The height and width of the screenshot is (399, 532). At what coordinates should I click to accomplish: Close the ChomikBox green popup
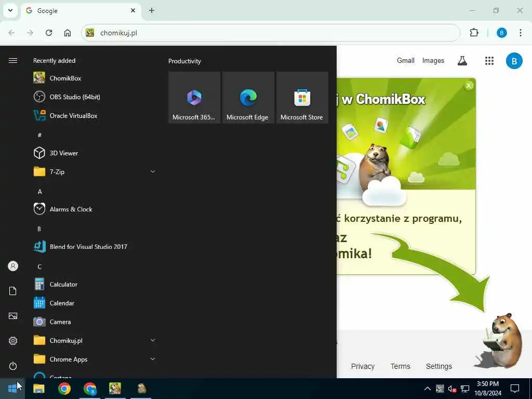click(x=469, y=86)
